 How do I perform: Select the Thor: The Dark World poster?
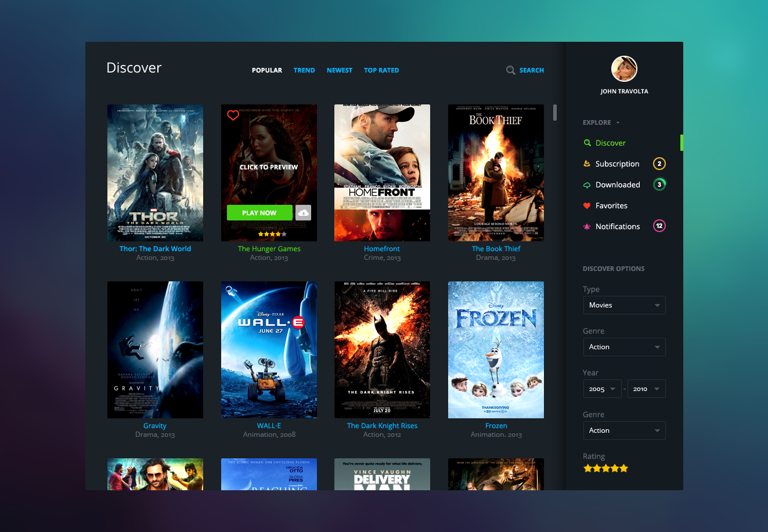(155, 173)
